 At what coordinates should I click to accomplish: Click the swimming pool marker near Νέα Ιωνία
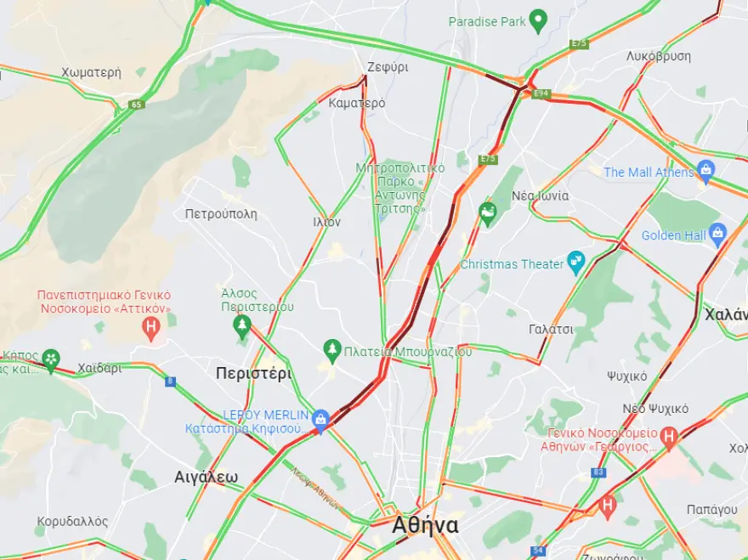488,215
